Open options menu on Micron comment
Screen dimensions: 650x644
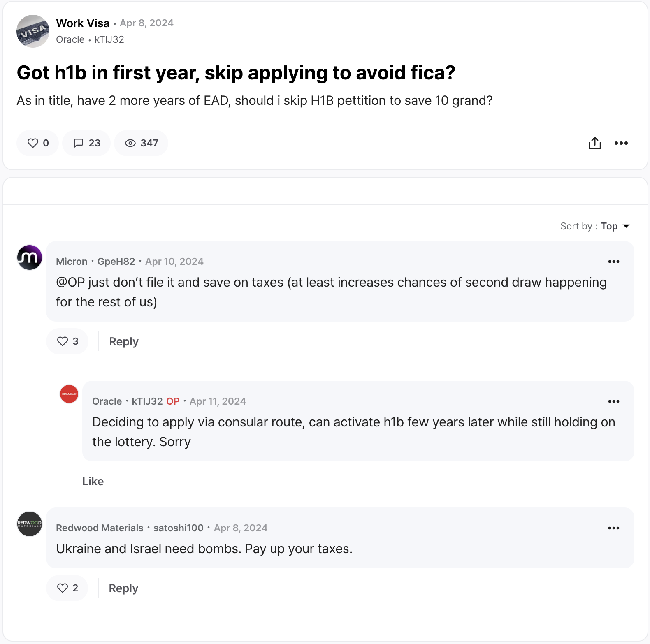(x=613, y=262)
